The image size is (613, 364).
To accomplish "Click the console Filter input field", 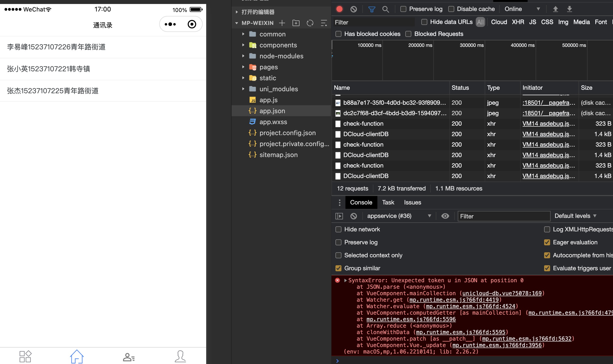I will [x=504, y=216].
